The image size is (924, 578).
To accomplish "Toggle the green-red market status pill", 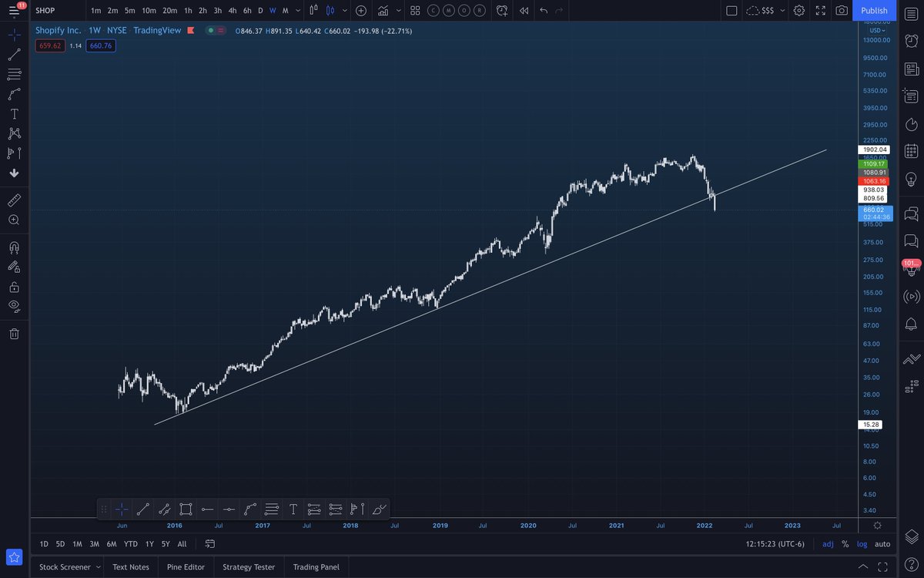I will pyautogui.click(x=216, y=30).
